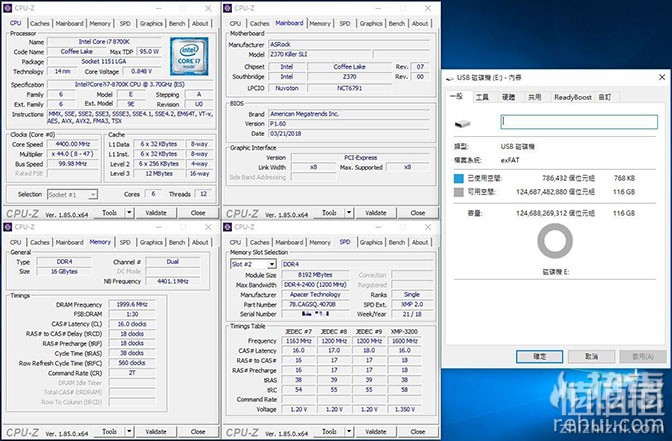Click the gray free-space color swatch
Image resolution: width=672 pixels, height=441 pixels.
pyautogui.click(x=459, y=192)
